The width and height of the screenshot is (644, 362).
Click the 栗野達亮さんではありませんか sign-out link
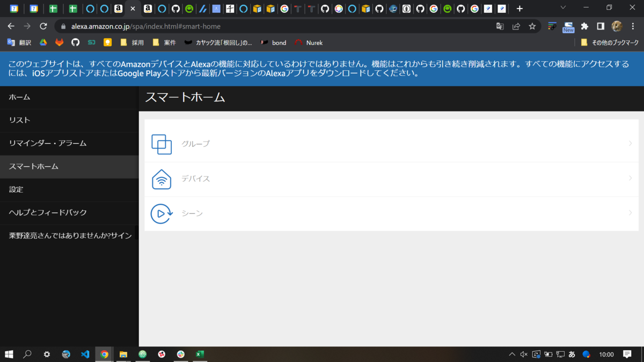(x=69, y=236)
